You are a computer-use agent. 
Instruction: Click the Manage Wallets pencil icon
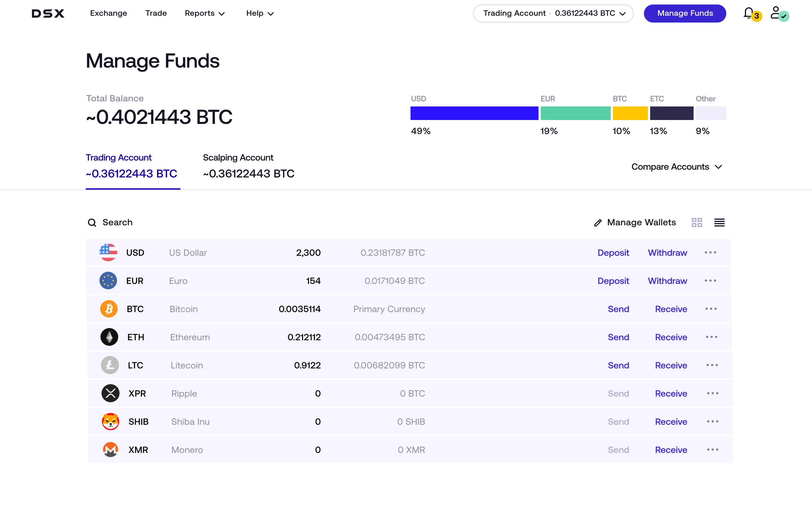pyautogui.click(x=598, y=222)
